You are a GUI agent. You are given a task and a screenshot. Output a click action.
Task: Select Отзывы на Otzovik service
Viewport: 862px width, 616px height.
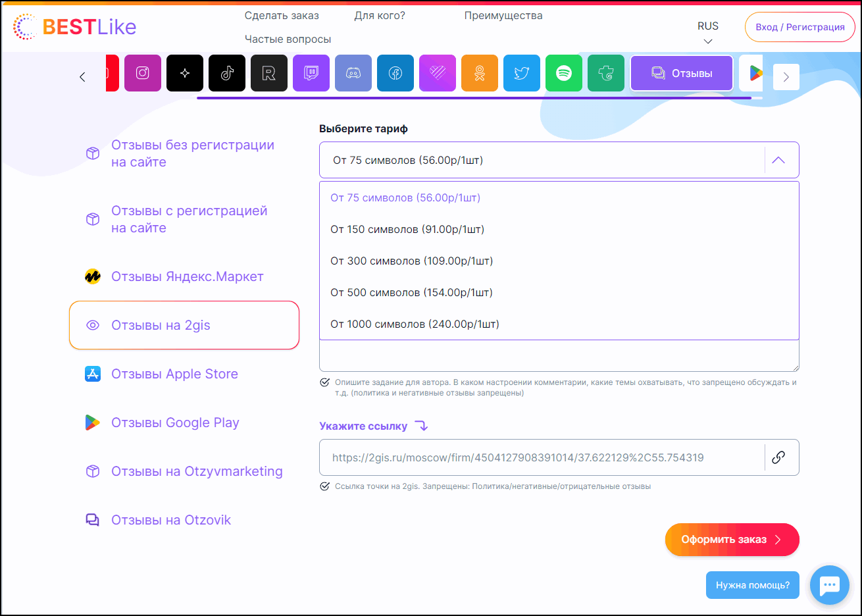click(184, 520)
